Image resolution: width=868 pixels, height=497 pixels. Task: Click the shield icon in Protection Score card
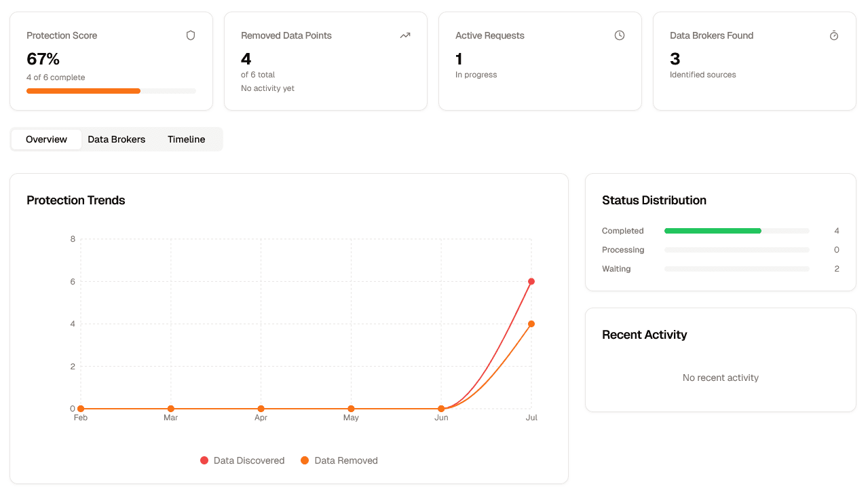[x=191, y=35]
